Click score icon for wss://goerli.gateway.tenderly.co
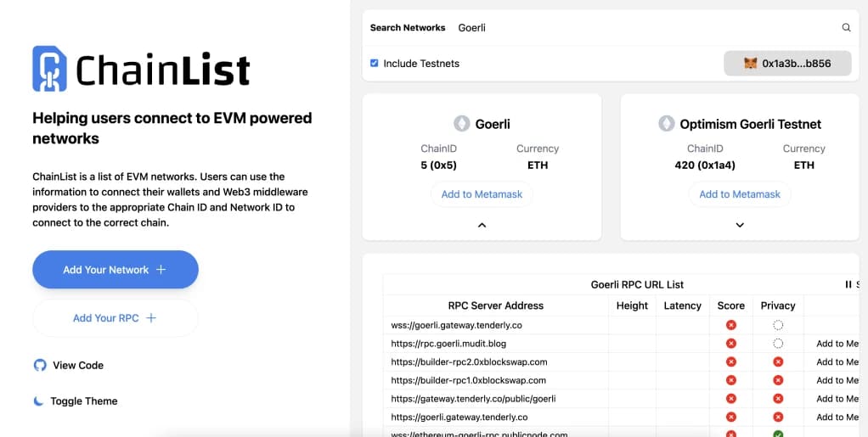 point(730,325)
